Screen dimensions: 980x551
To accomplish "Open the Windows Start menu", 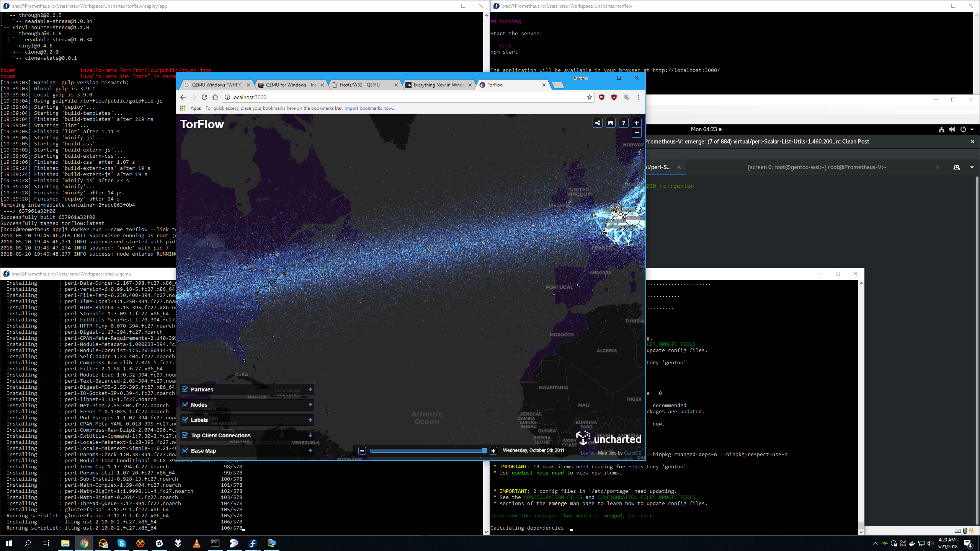I will [9, 543].
